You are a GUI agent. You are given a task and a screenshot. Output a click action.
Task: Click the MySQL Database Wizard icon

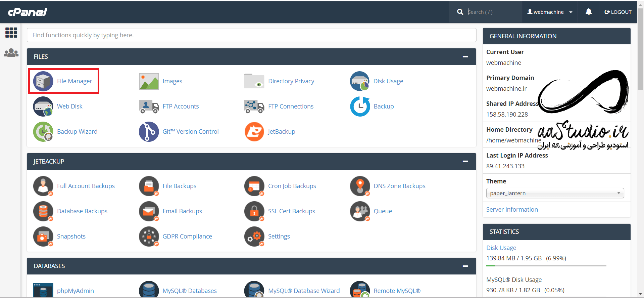(x=254, y=290)
